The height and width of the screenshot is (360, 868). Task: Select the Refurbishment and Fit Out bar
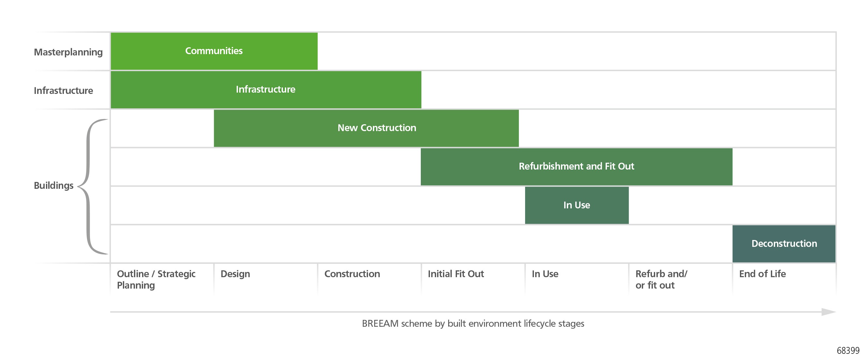(577, 167)
